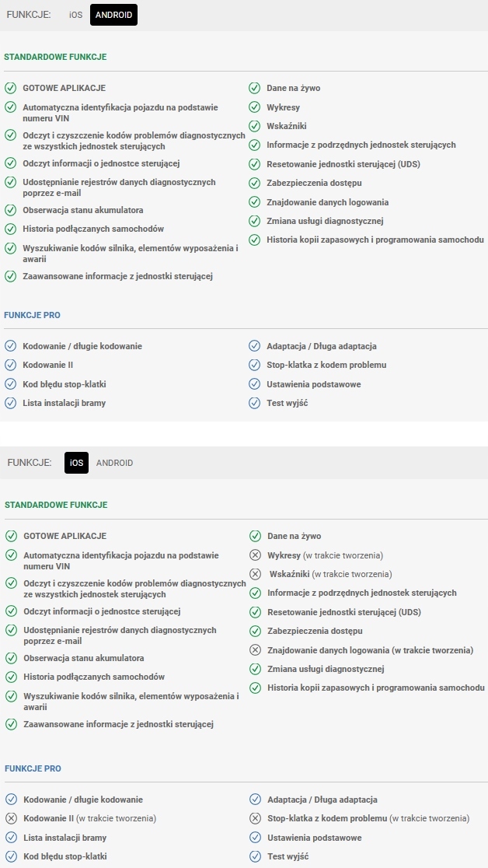Click the X icon beside Kodowanie II (w trakcie tworzenia)

coord(11,818)
